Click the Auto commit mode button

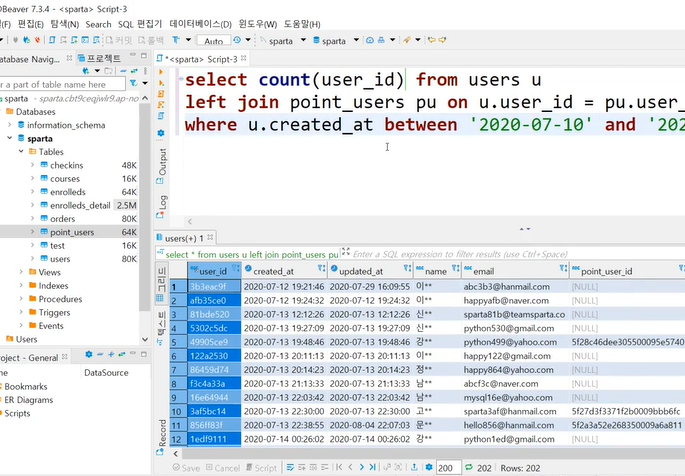(214, 41)
